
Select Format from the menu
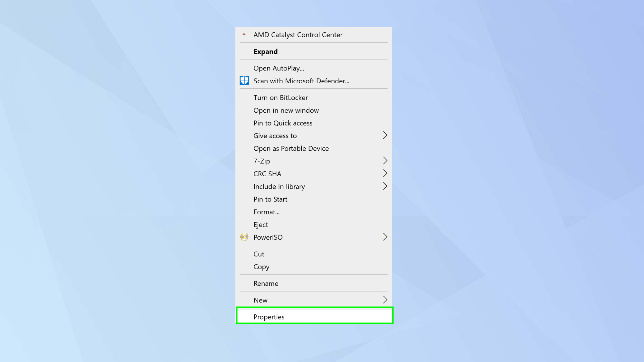[x=266, y=212]
